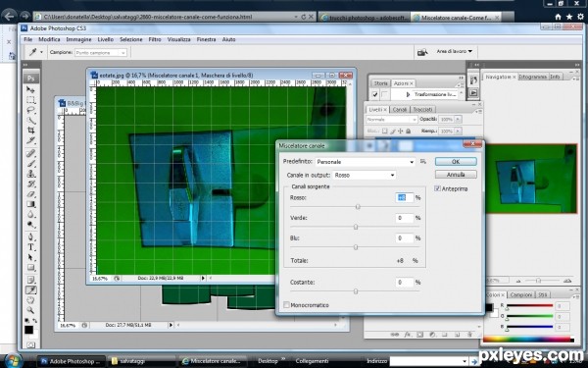
Task: Toggle lock image pixels in Livelli
Action: tap(393, 131)
